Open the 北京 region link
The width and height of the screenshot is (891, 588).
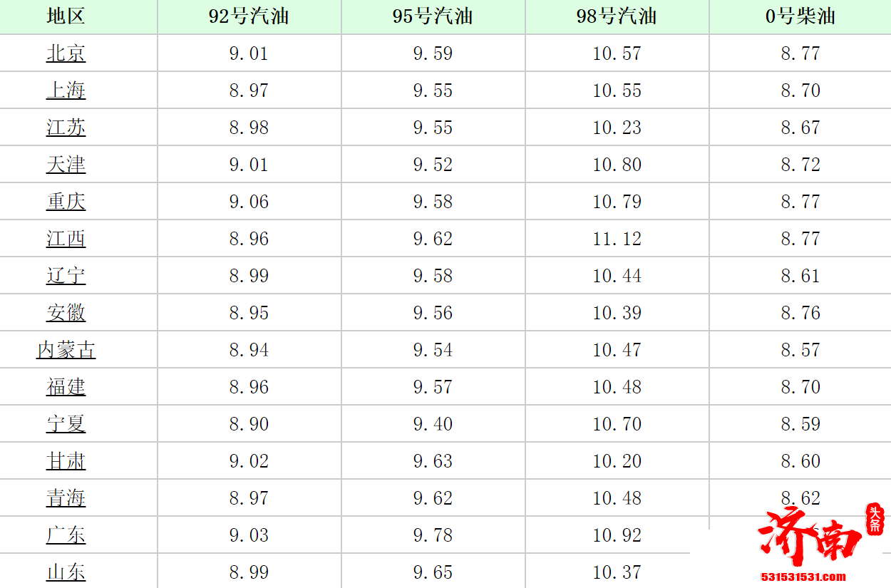click(x=66, y=53)
